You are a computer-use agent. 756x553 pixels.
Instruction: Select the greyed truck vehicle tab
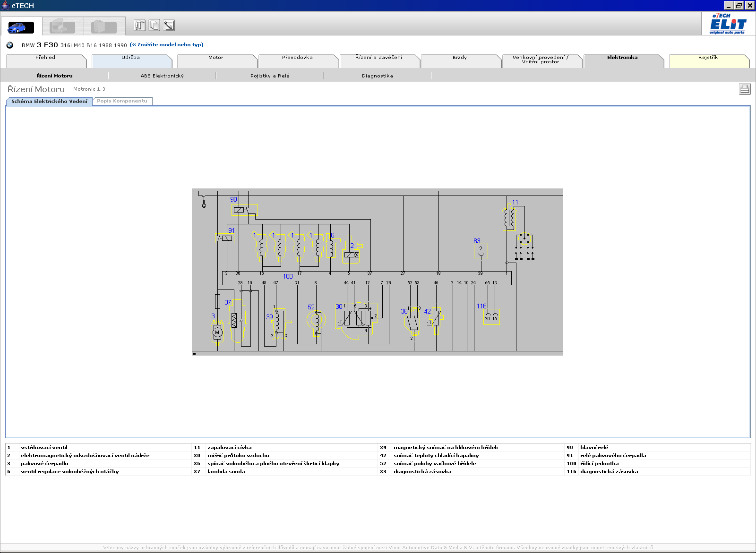click(x=63, y=26)
